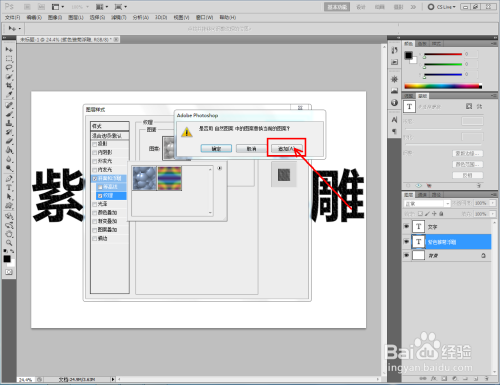Open the pattern picker flyout arrow
This screenshot has width=500, height=385.
click(219, 168)
